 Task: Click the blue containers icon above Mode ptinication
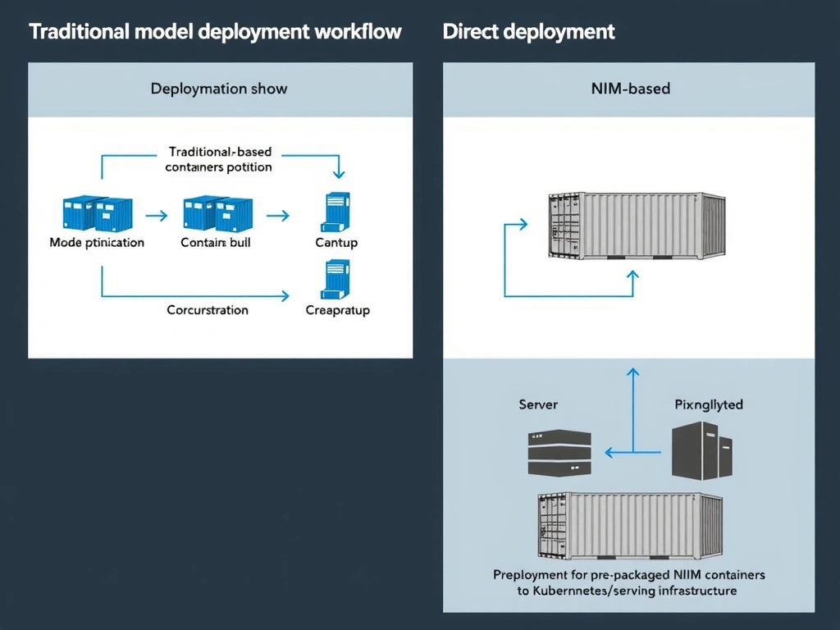[98, 214]
